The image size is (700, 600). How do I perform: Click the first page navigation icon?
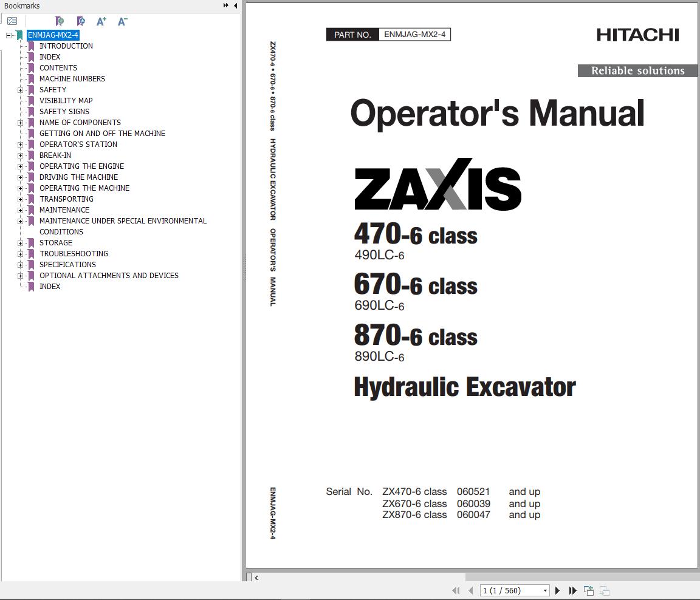click(x=456, y=590)
